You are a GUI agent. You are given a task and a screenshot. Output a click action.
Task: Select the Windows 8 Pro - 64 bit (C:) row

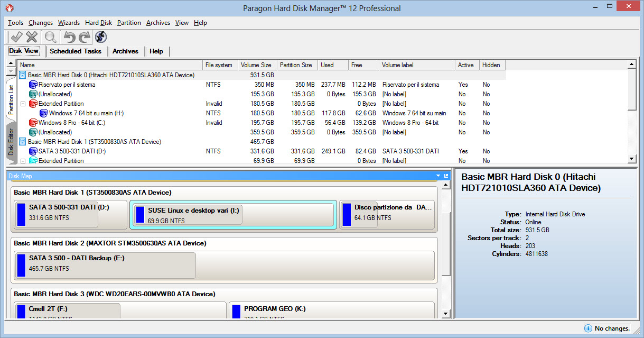[262, 123]
